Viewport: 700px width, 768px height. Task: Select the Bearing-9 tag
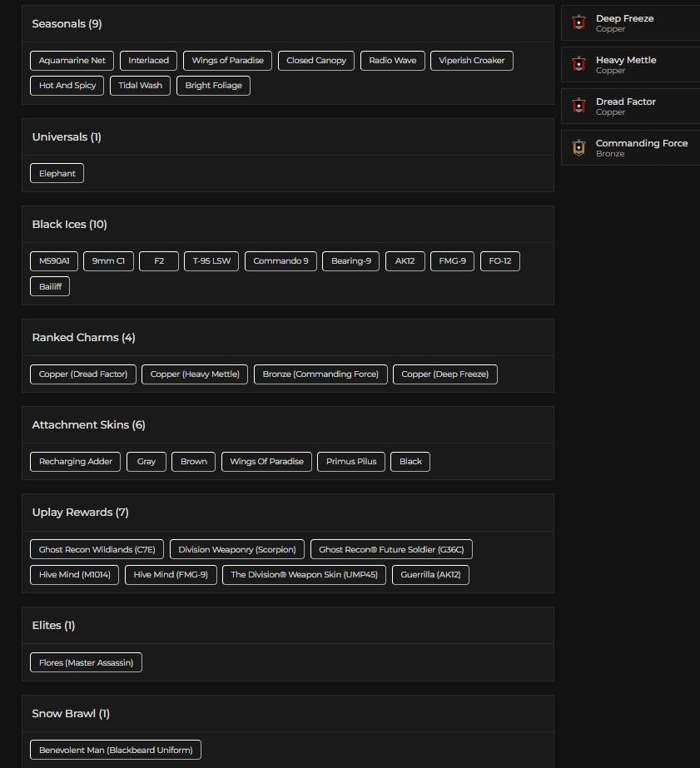(350, 261)
